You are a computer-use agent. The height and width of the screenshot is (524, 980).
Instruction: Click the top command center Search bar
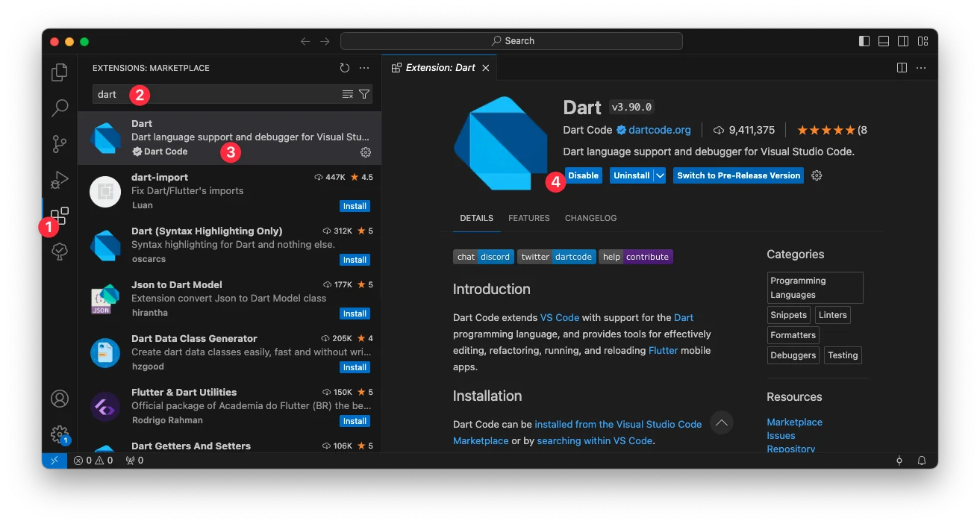point(511,41)
